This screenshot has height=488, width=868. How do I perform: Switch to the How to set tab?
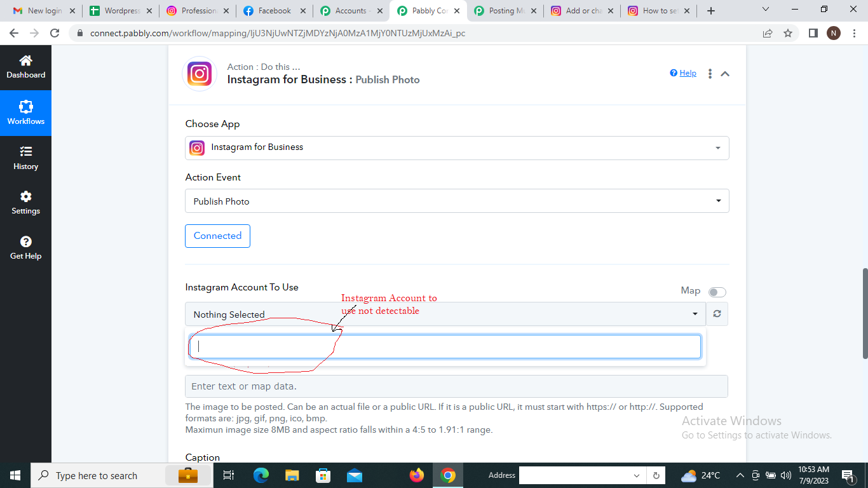click(x=657, y=11)
